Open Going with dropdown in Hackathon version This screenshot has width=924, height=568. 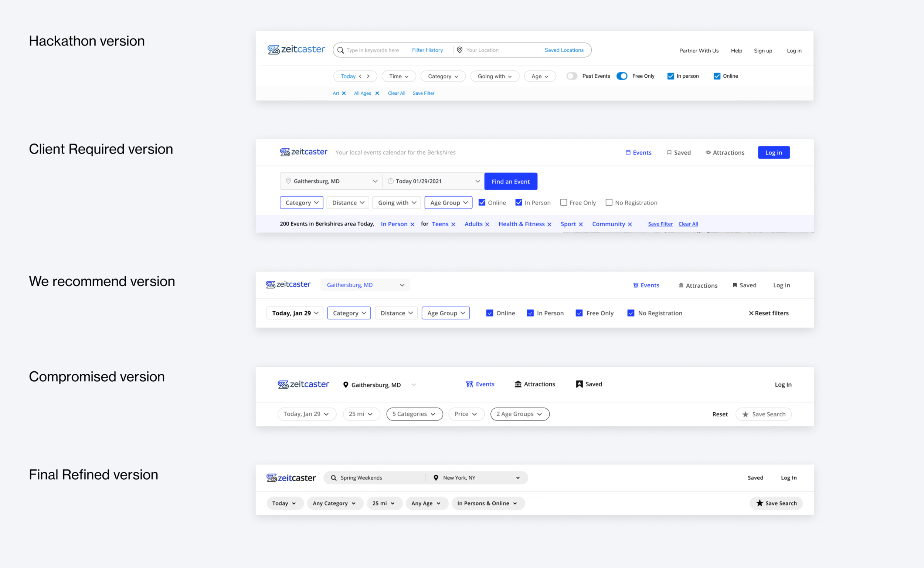[495, 76]
